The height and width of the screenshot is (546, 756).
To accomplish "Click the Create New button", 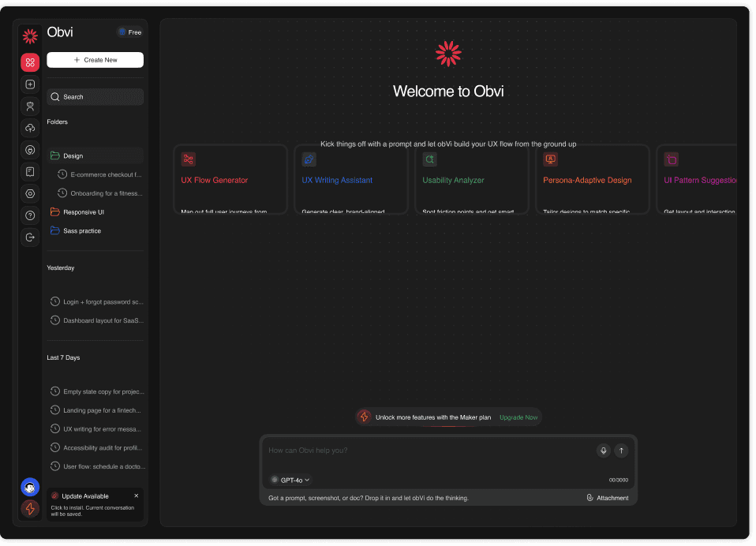I will [95, 60].
